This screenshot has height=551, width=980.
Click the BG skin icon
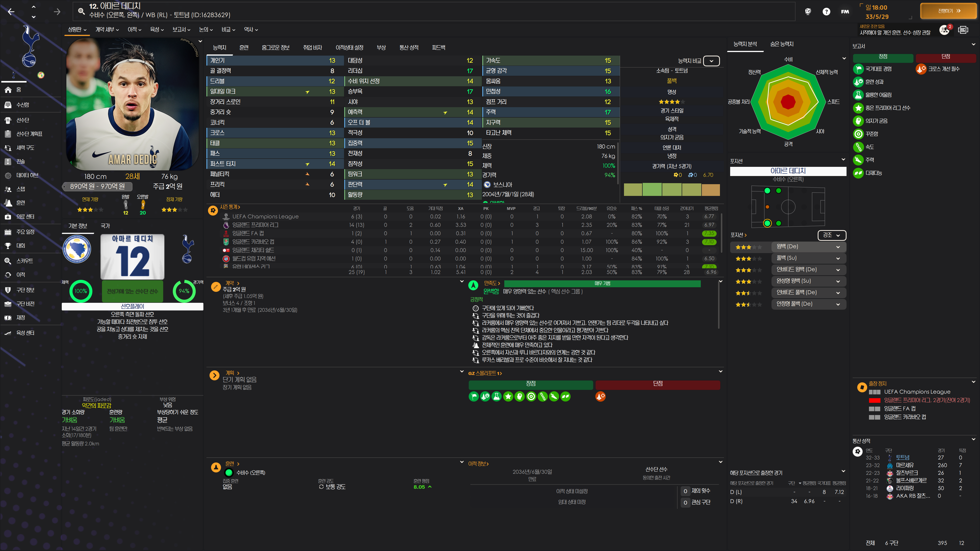coord(963,30)
